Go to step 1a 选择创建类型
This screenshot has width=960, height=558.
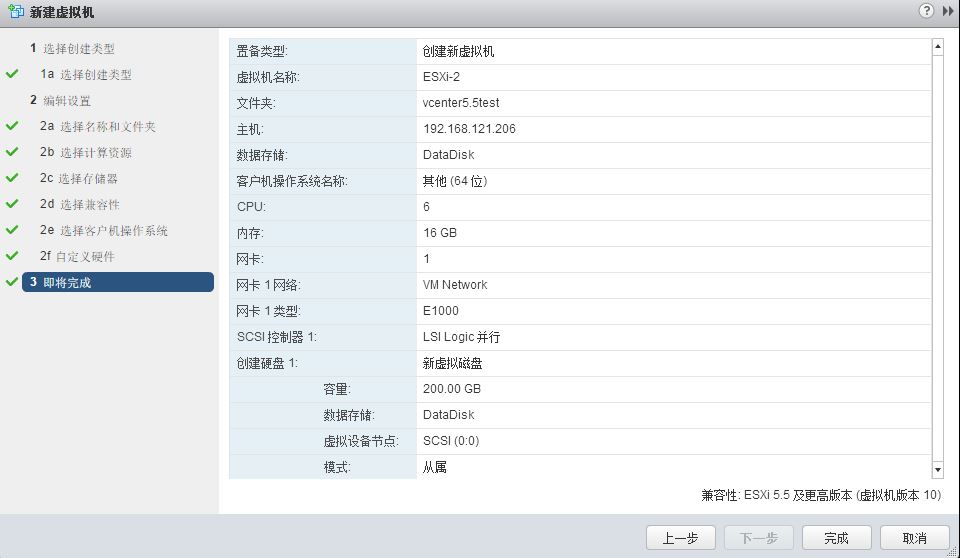(86, 74)
